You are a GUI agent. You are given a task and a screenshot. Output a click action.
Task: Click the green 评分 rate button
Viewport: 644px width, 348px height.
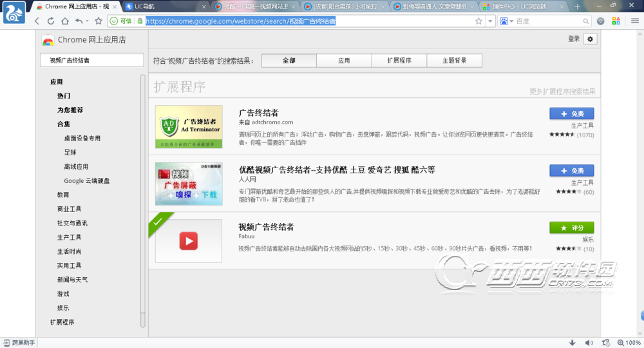(572, 227)
